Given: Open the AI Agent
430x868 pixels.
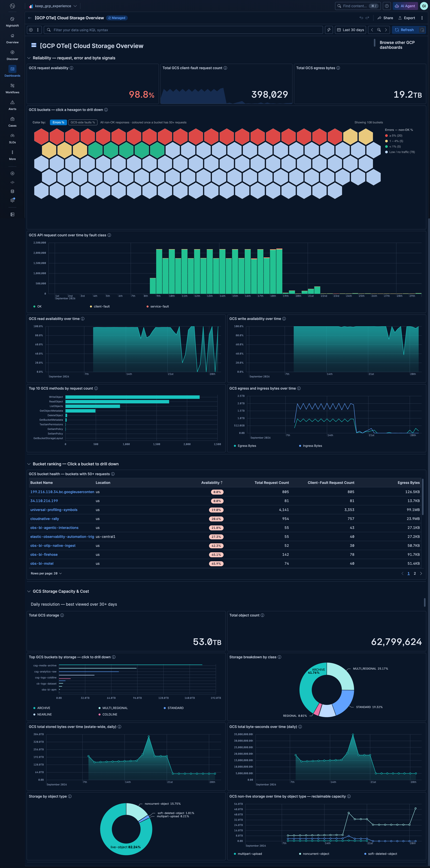Looking at the screenshot, I should click(405, 6).
